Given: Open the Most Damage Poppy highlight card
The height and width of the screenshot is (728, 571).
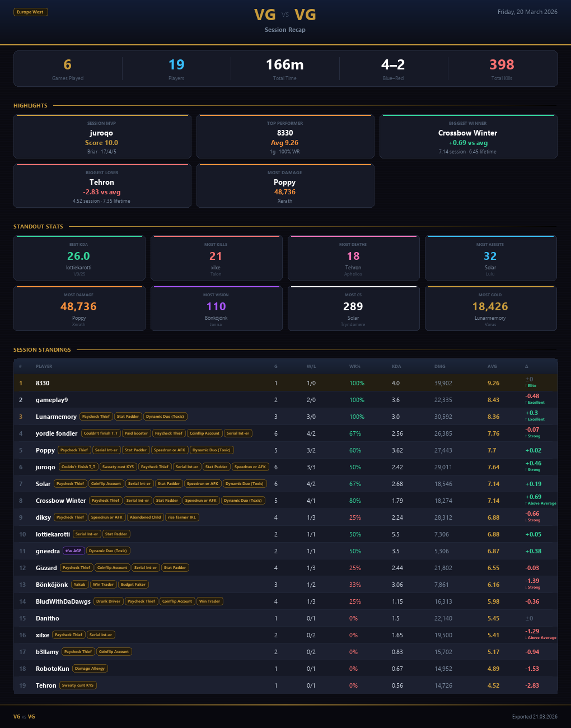Looking at the screenshot, I should pos(285,186).
